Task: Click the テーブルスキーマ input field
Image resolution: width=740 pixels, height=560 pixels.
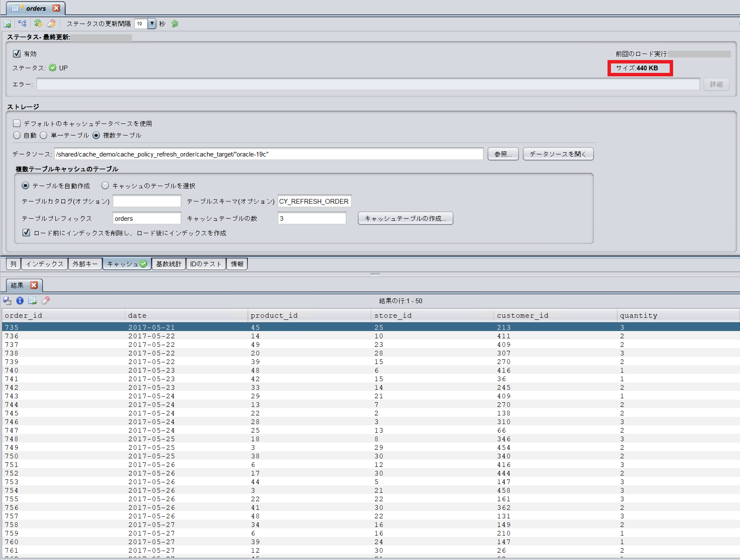Action: [x=314, y=201]
